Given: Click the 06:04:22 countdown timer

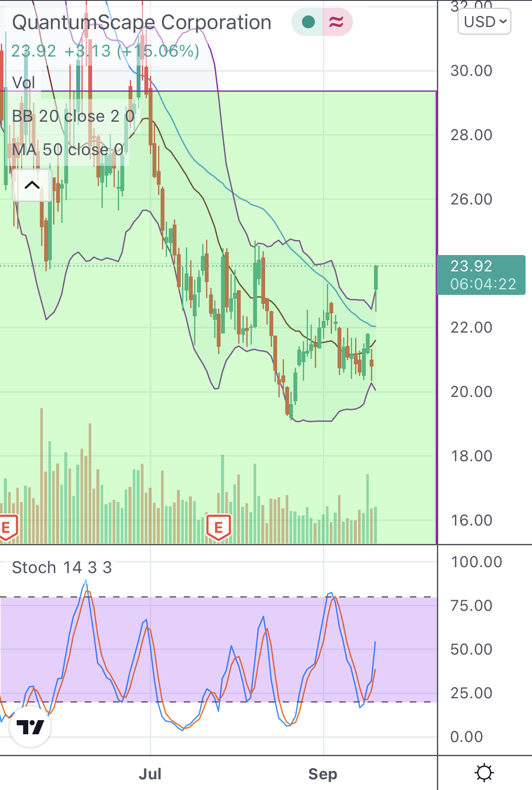Looking at the screenshot, I should click(483, 284).
